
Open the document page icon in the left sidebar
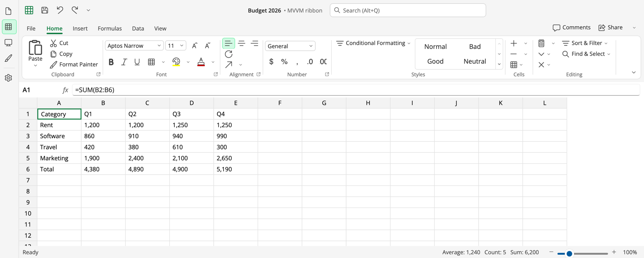pyautogui.click(x=8, y=11)
